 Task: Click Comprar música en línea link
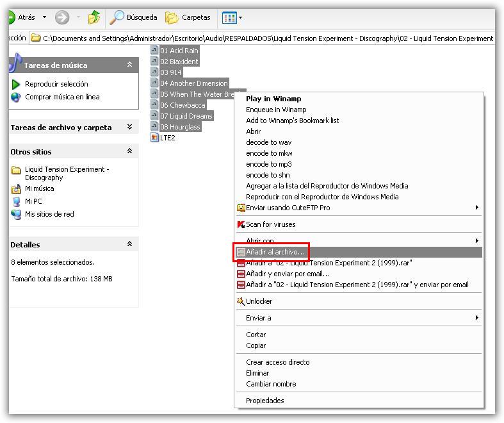coord(62,97)
